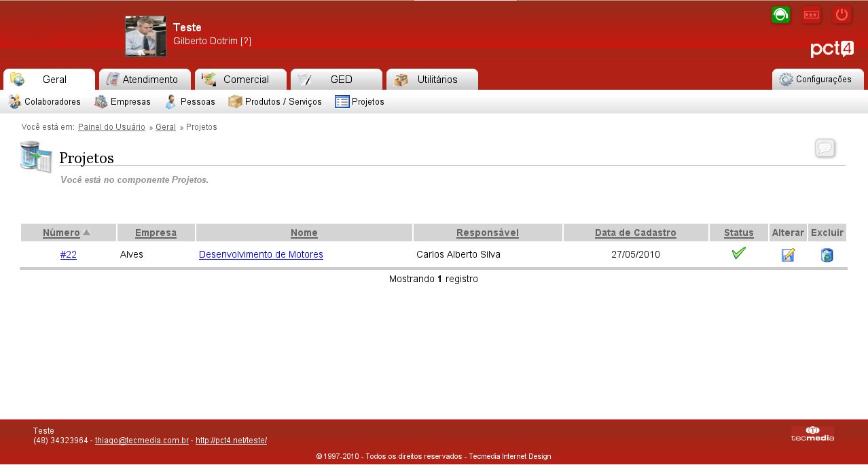Open the Desenvolvimento de Motores project link

point(261,255)
